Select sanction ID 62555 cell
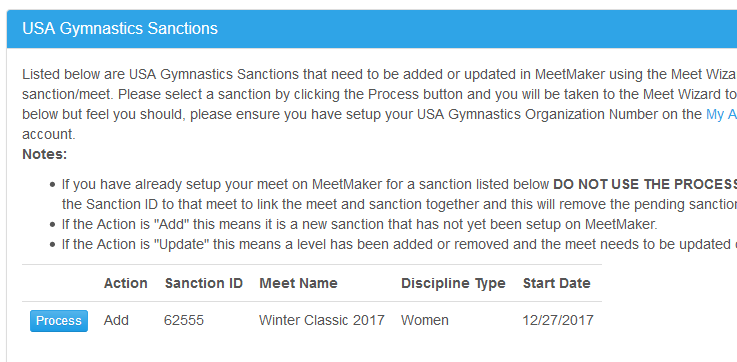Image resolution: width=737 pixels, height=362 pixels. [184, 320]
